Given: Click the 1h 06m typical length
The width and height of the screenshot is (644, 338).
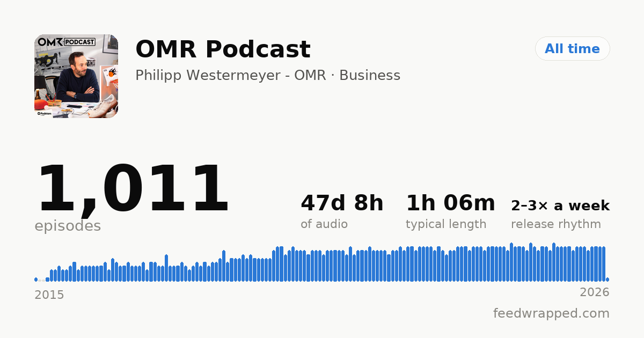Looking at the screenshot, I should (x=450, y=203).
